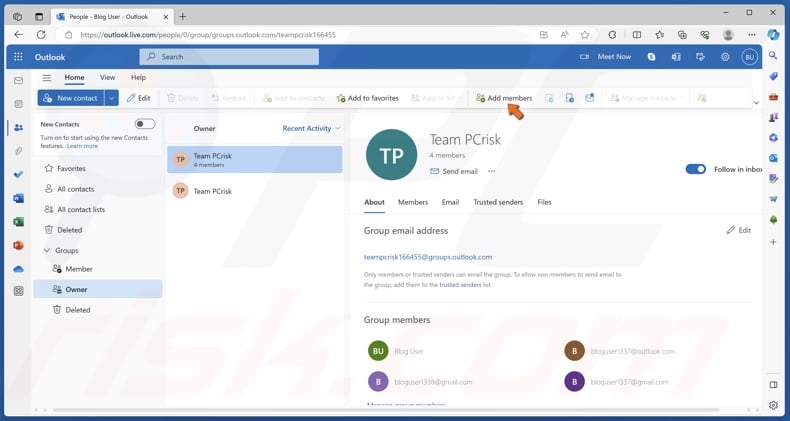Click Edge sidebar search magnifier

click(x=773, y=55)
